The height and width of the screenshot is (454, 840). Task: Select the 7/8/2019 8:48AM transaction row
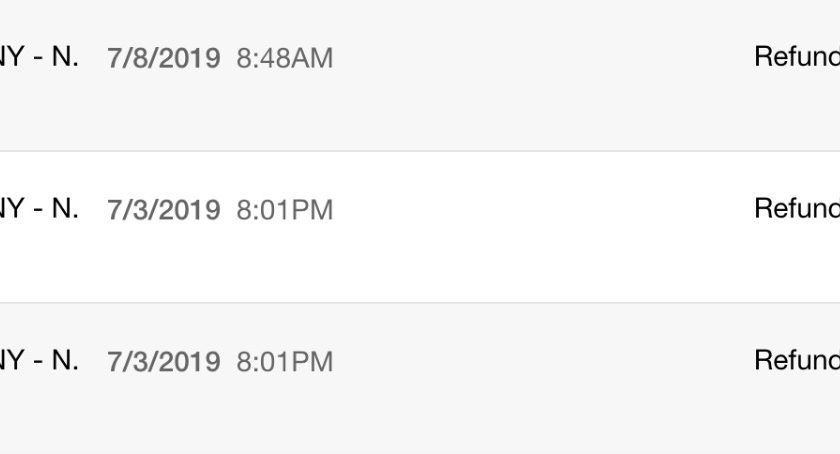coord(420,75)
